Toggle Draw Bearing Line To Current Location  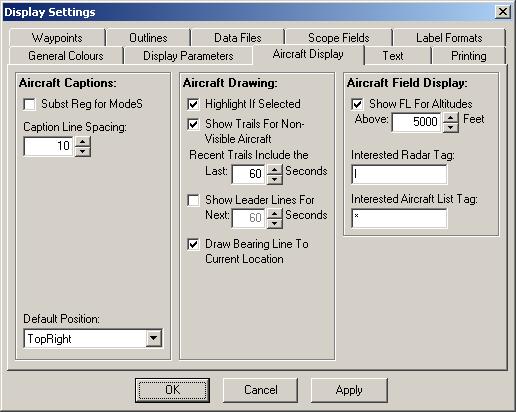193,244
